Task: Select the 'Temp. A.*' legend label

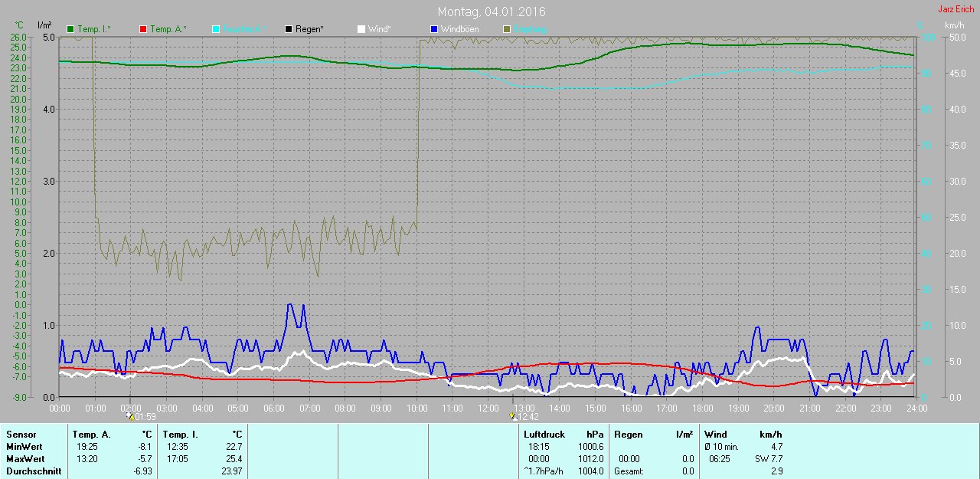Action: (167, 29)
